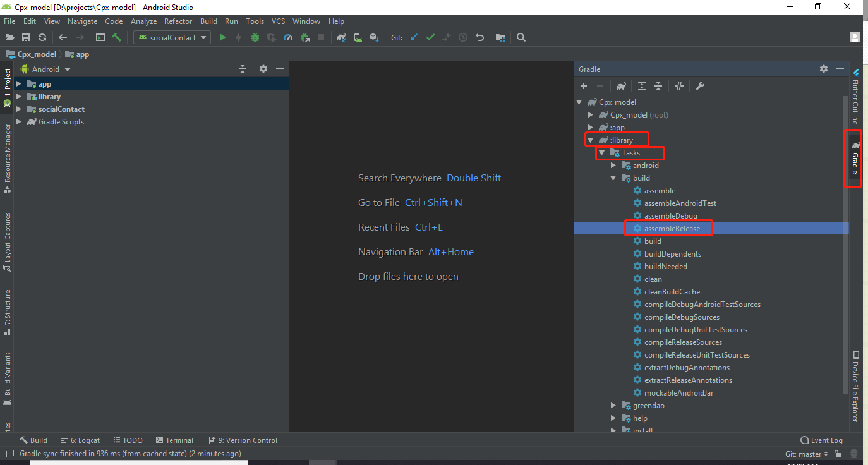
Task: Collapse all in Project panel toolbar
Action: click(x=243, y=69)
